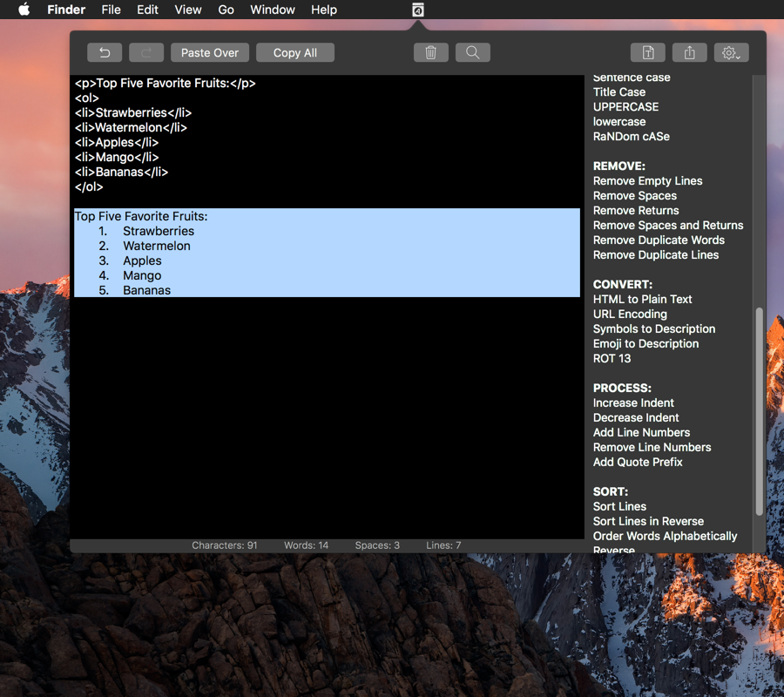Choose Remove Duplicate Words

[659, 240]
